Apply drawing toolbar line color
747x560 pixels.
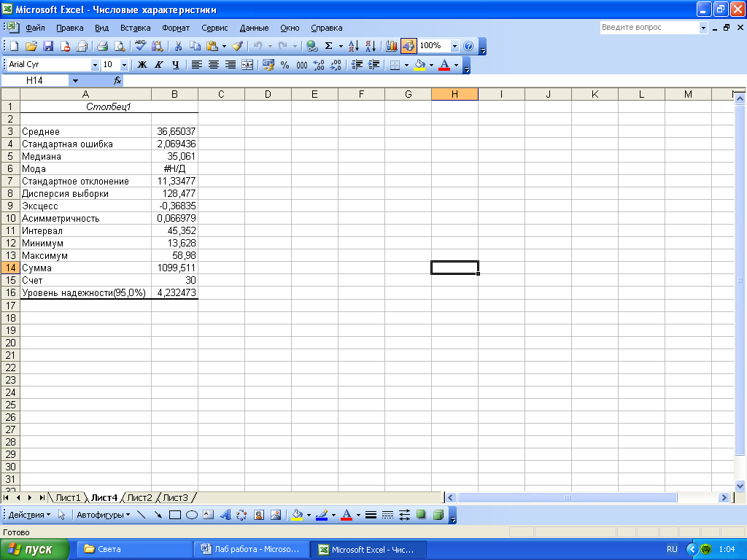coord(322,515)
